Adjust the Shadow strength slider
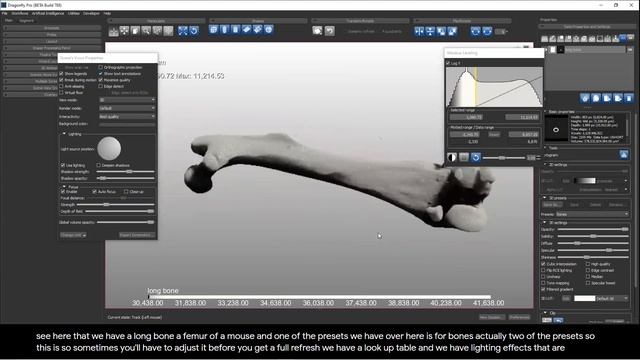This screenshot has height=360, width=640. (x=125, y=172)
